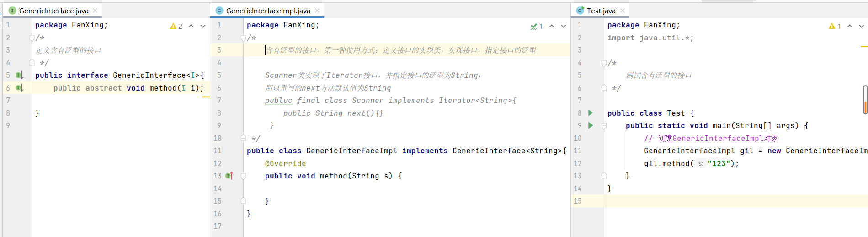
Task: Click the green checkmark typo indicator in GenericInterfaceImpl.java
Action: [537, 26]
